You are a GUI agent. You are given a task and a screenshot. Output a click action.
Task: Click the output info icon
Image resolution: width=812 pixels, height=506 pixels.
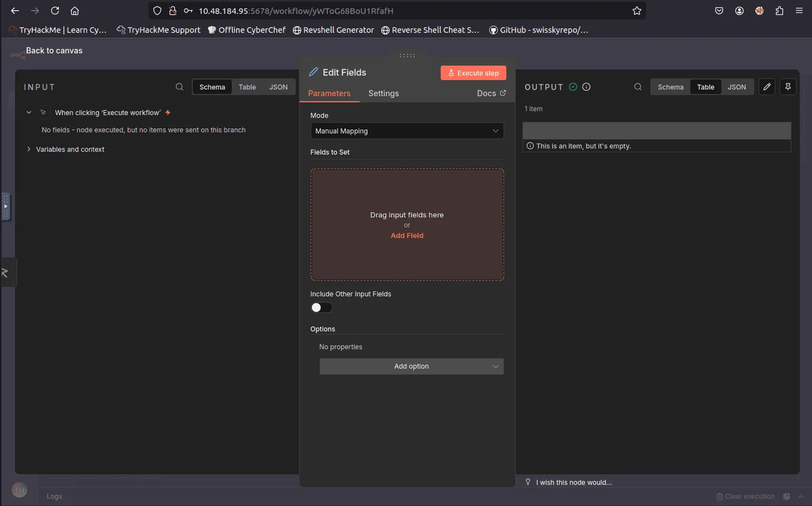[586, 87]
